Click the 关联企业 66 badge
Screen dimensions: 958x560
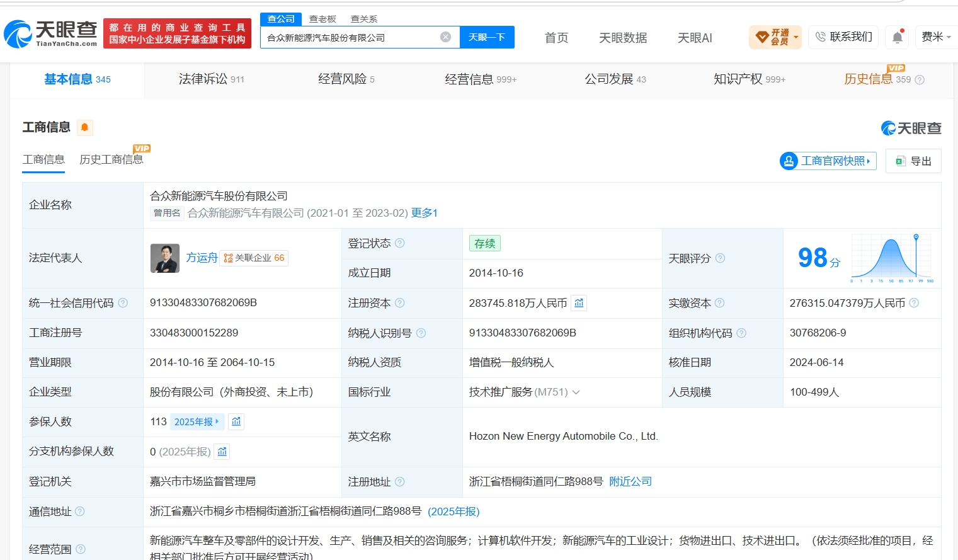coord(254,258)
